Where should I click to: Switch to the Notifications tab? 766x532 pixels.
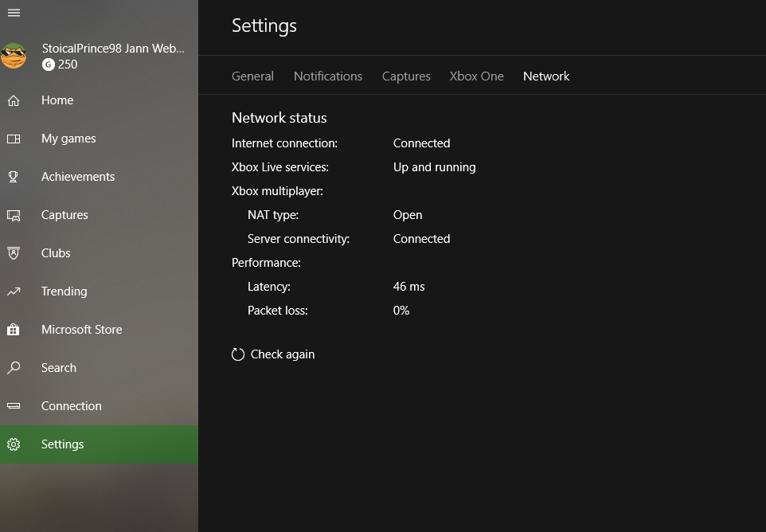(327, 76)
